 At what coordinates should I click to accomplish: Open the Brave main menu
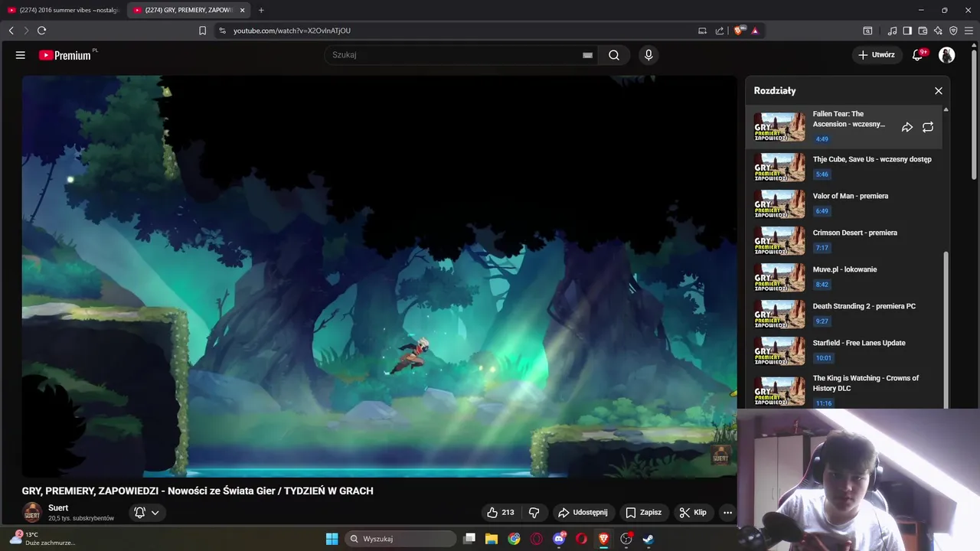coord(969,31)
